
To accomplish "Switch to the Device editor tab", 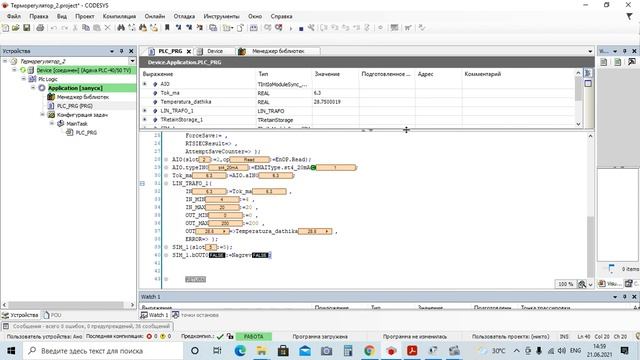I will pos(215,51).
